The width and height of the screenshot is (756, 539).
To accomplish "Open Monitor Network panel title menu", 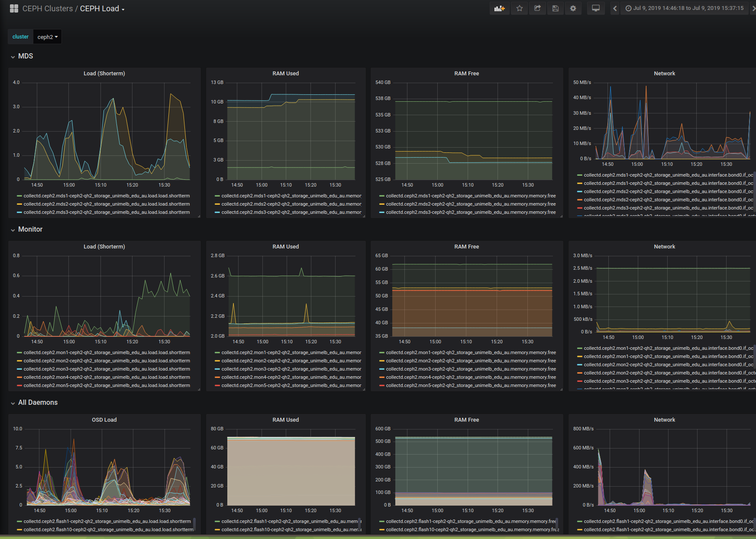I will pos(665,247).
